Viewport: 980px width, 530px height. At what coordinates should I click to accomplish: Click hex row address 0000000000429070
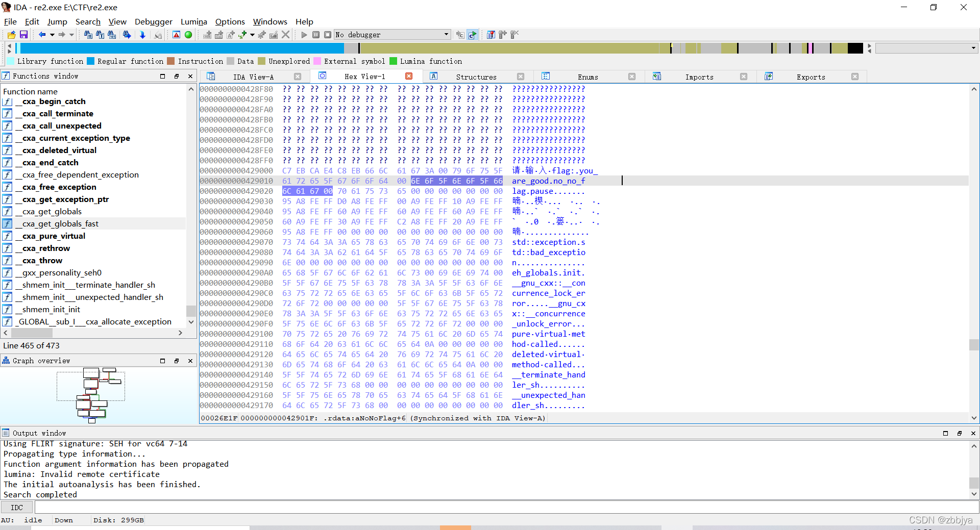click(236, 242)
